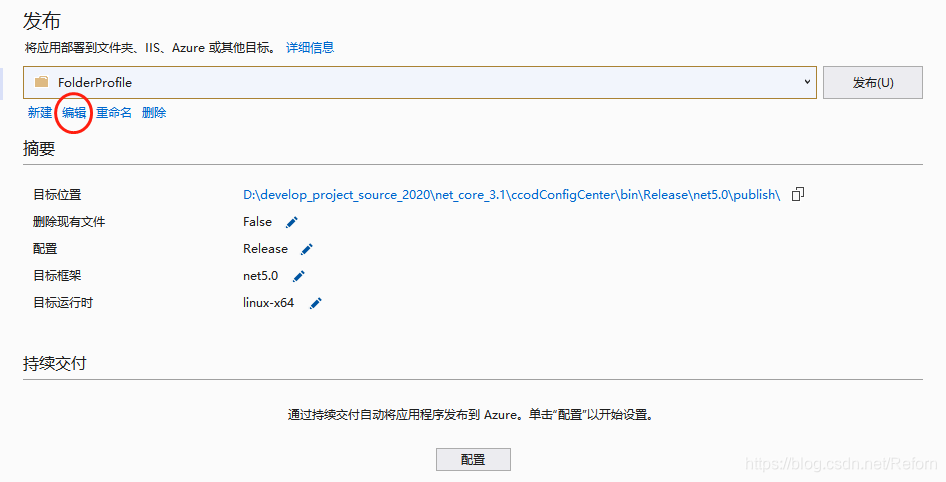This screenshot has width=946, height=482.
Task: Edit the Release configuration via pencil icon
Action: tap(306, 249)
